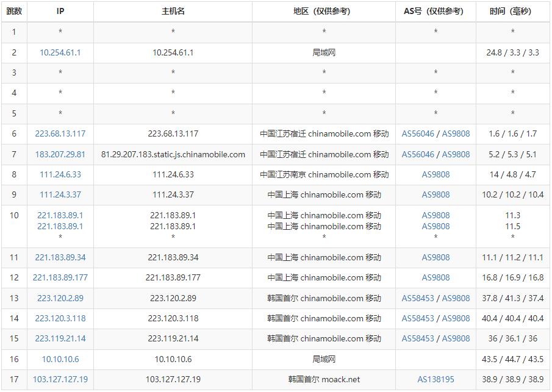This screenshot has height=392, width=552.
Task: Select region 韩国首尔 moack.net
Action: pyautogui.click(x=324, y=379)
